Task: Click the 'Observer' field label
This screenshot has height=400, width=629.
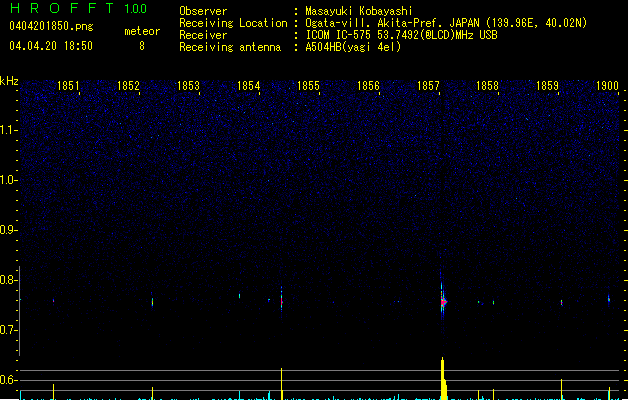Action: pyautogui.click(x=203, y=11)
